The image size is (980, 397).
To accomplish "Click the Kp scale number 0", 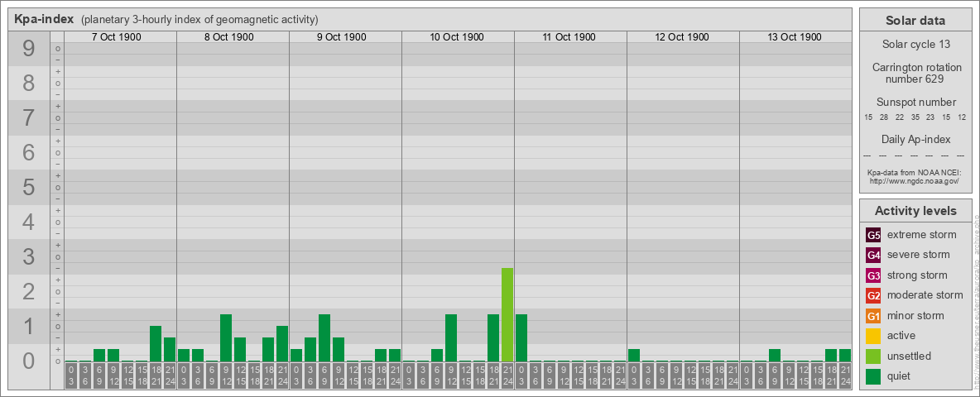I will (29, 361).
